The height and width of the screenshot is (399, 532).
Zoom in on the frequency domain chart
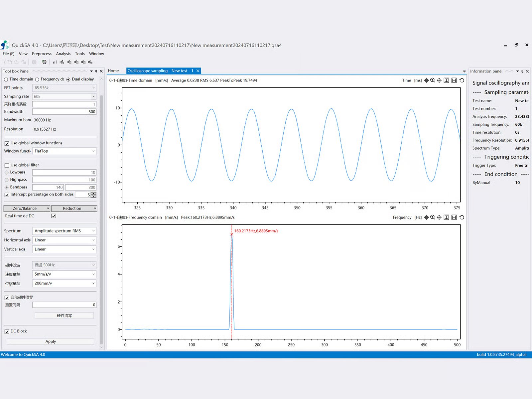(x=433, y=217)
